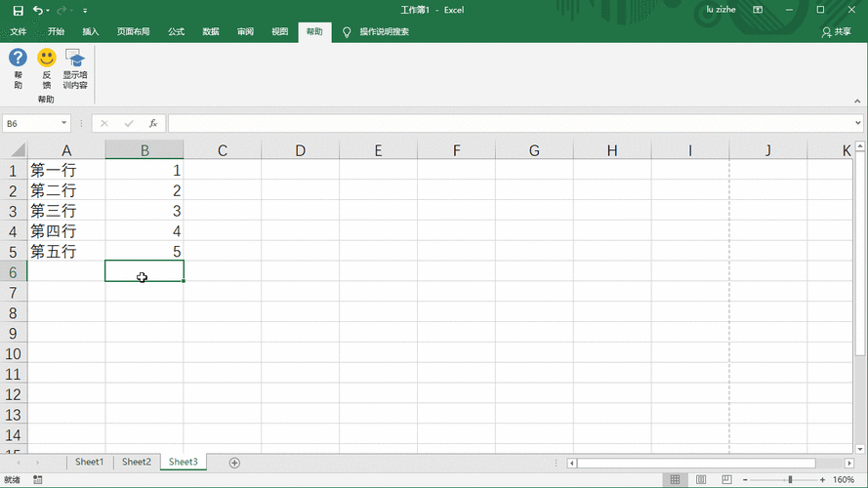Click the 操作说明搜索 Tell Me search box
This screenshot has width=868, height=488.
pyautogui.click(x=384, y=31)
